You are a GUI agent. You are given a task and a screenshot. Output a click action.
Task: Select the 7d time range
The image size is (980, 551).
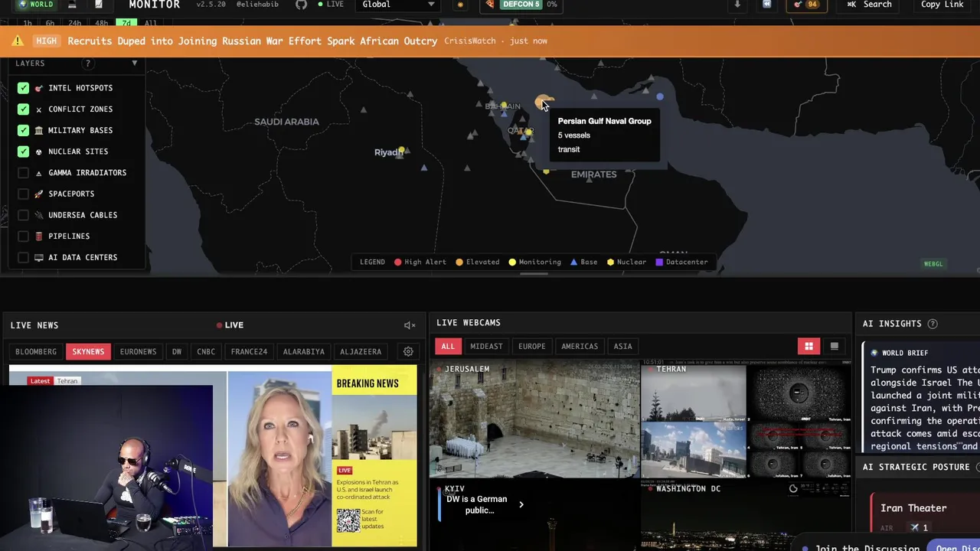point(125,23)
